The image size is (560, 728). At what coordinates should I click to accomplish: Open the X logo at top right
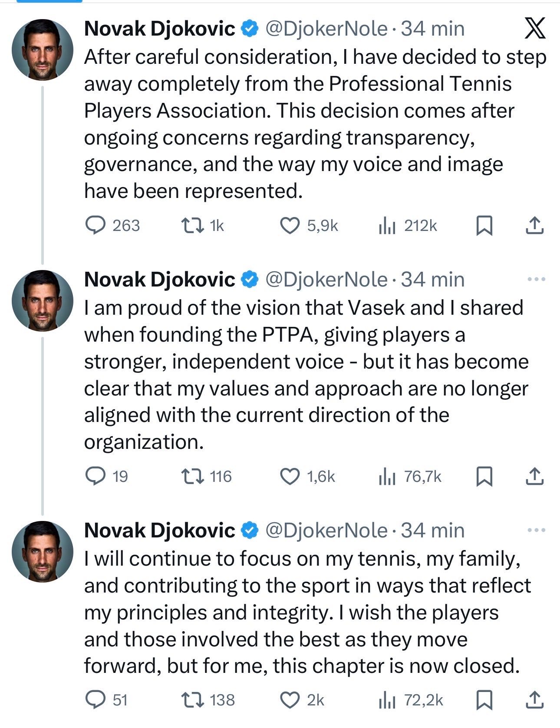click(x=534, y=30)
